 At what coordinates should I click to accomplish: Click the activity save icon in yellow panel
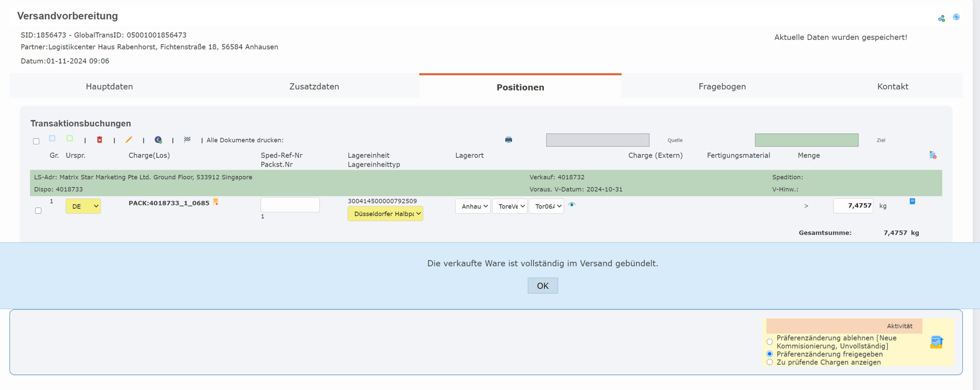pyautogui.click(x=936, y=342)
